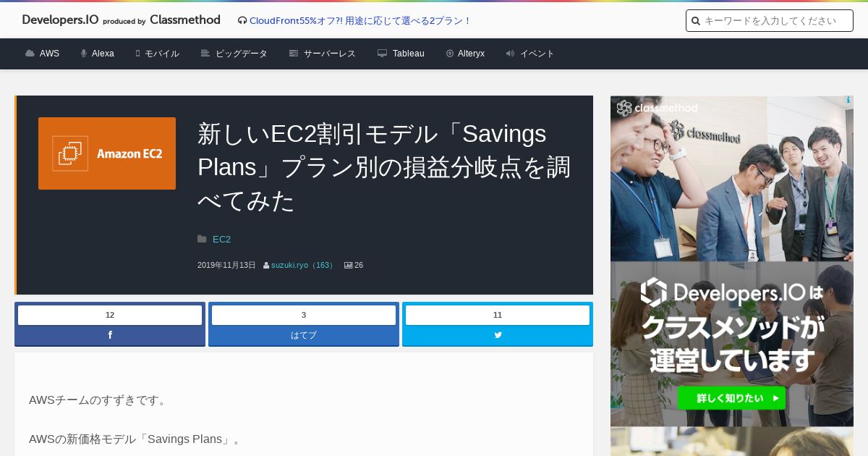Click the Twitter share count 11
Image resolution: width=868 pixels, height=456 pixels.
click(x=498, y=315)
